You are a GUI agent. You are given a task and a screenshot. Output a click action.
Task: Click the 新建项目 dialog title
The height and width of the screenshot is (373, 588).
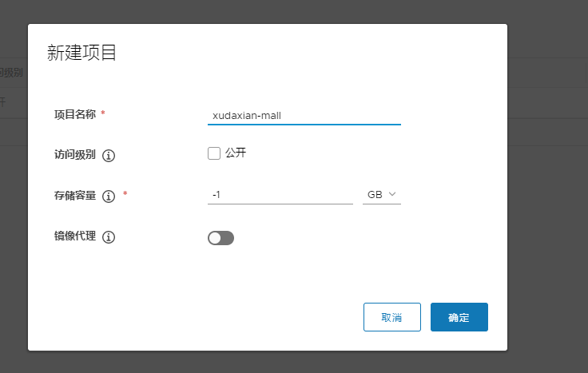pos(81,53)
